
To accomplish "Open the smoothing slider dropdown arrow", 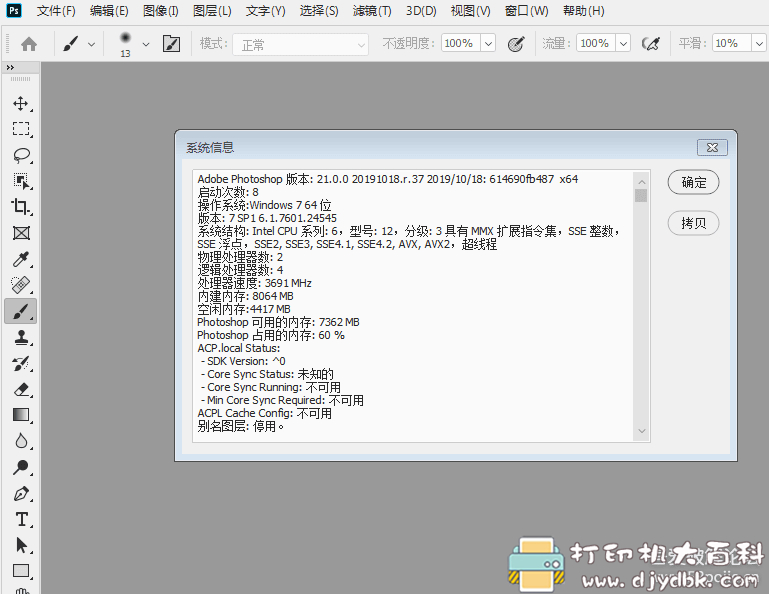I will coord(759,43).
